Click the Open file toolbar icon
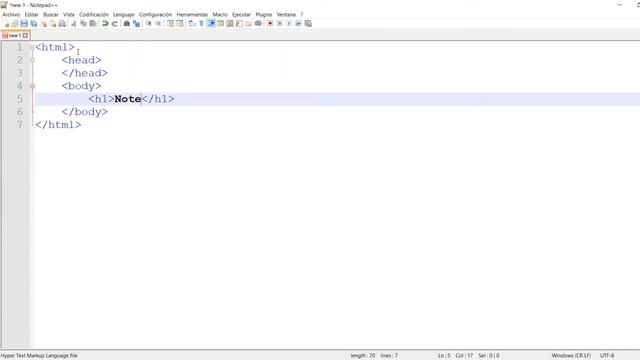 (x=15, y=24)
